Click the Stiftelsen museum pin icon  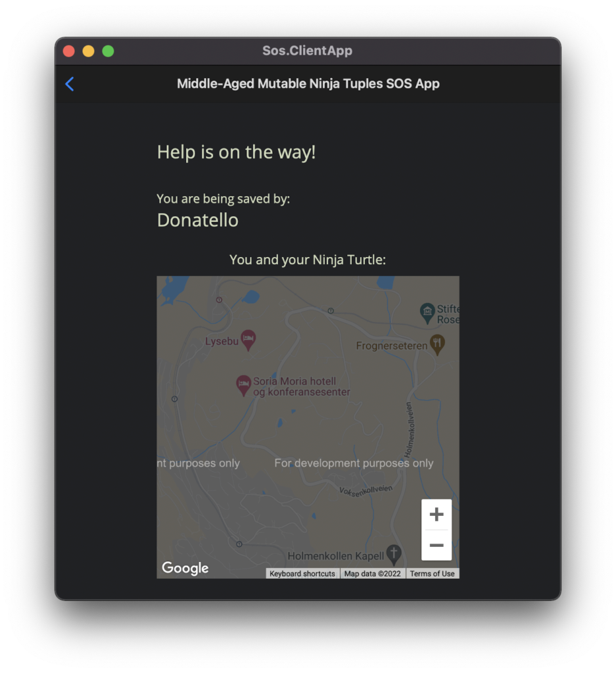tap(427, 313)
